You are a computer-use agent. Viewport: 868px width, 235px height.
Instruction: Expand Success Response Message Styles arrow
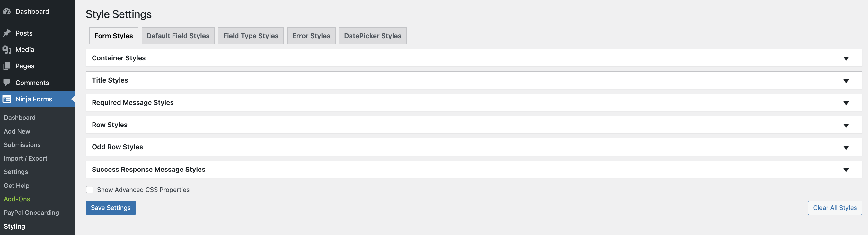point(846,170)
